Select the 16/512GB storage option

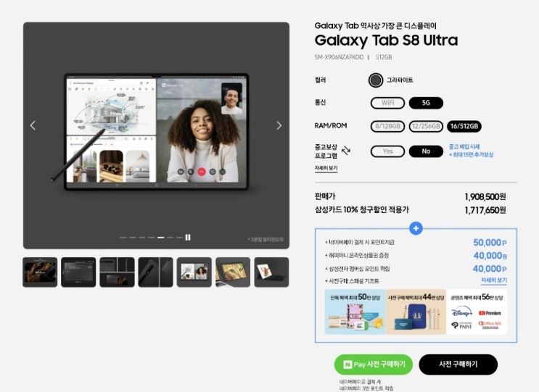[x=464, y=126]
